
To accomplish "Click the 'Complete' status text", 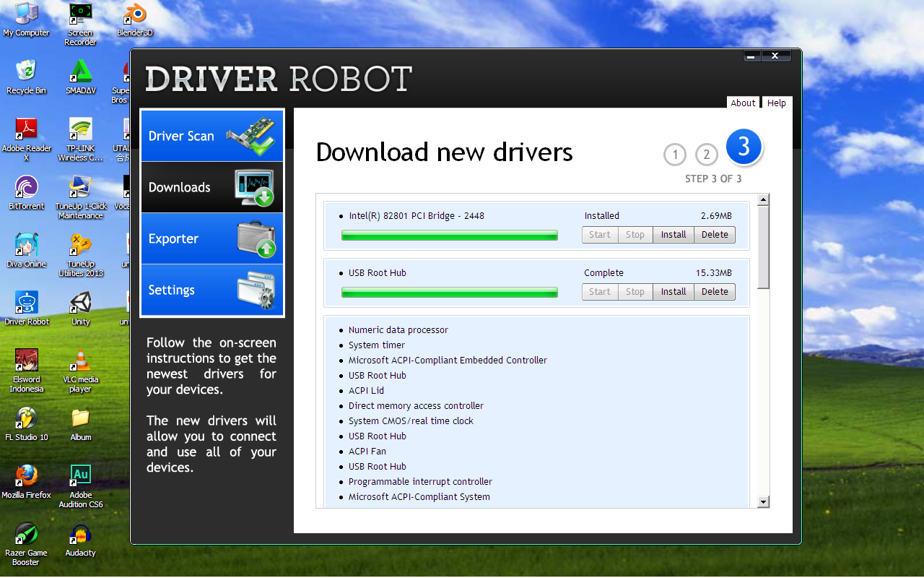I will click(603, 273).
